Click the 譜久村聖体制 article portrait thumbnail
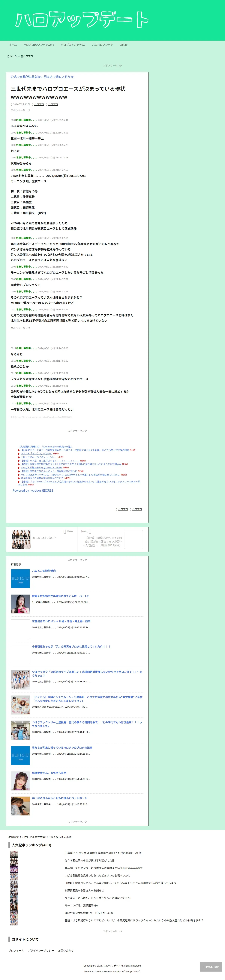This screenshot has height=980, width=225. click(20, 604)
